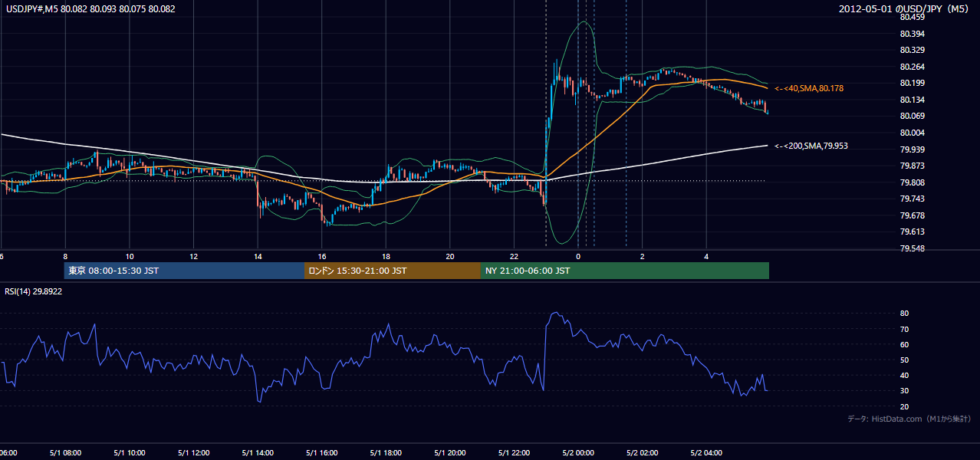Select the NY 21:00-06:00 JST session bar

pyautogui.click(x=625, y=271)
